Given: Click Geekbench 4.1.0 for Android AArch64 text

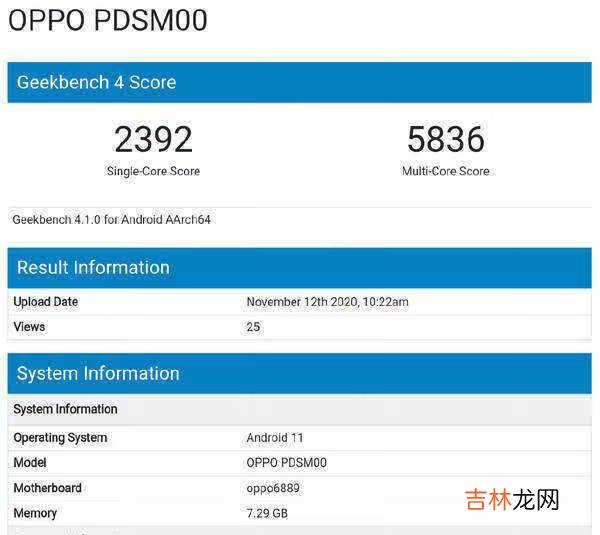Looking at the screenshot, I should point(111,219).
